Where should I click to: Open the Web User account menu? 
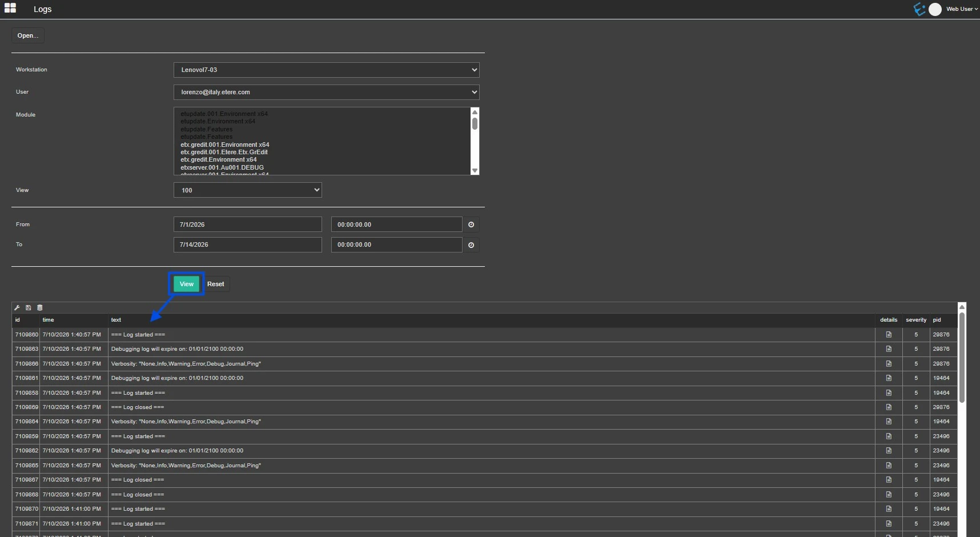pyautogui.click(x=962, y=9)
